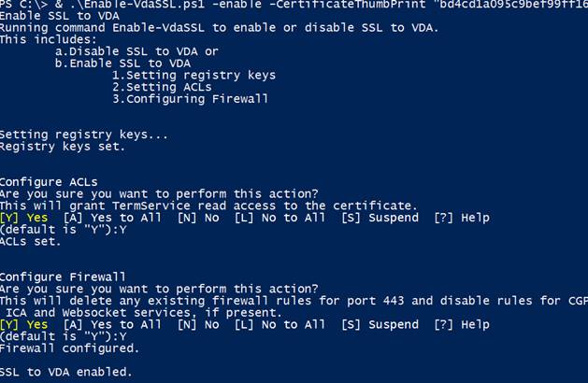The height and width of the screenshot is (383, 588).
Task: Click [S] Suspend in the Firewall prompt
Action: click(380, 324)
